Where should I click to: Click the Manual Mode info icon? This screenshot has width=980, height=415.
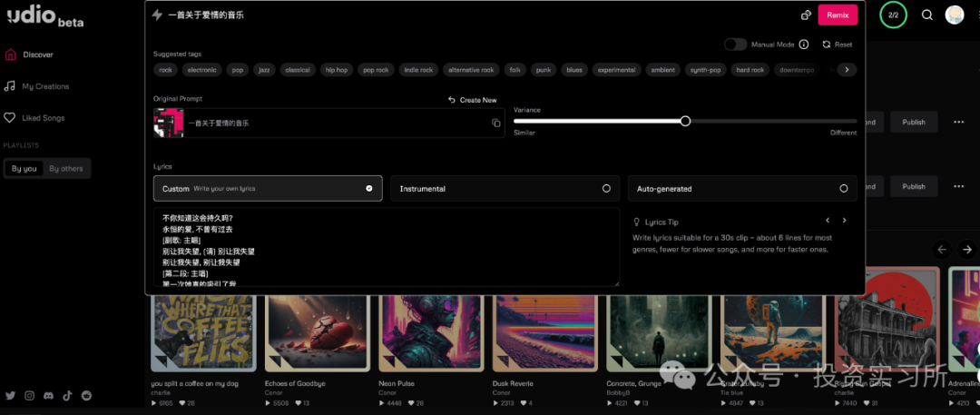[804, 44]
